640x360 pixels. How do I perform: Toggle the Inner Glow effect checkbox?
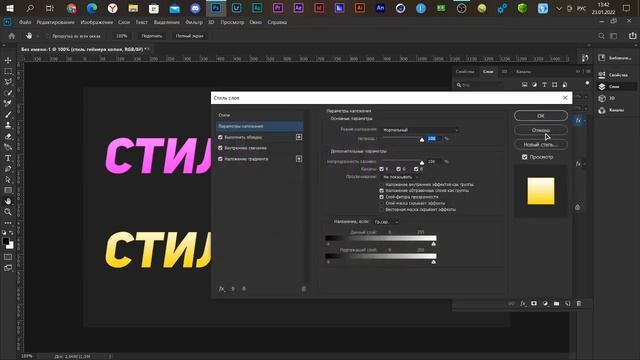tap(220, 148)
